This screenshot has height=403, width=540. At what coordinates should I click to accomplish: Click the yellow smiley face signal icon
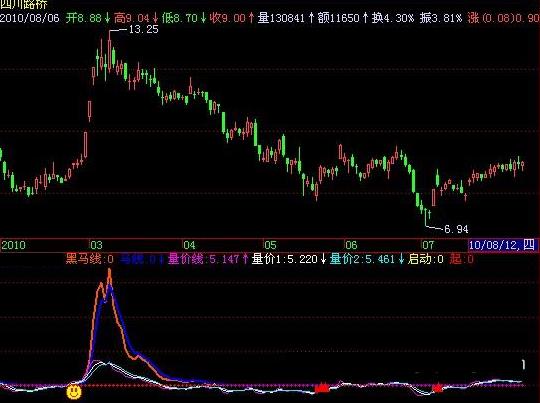[74, 391]
